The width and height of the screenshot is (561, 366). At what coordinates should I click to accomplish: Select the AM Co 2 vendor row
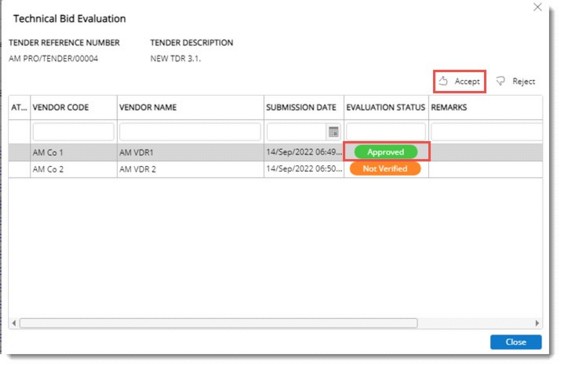tap(275, 169)
